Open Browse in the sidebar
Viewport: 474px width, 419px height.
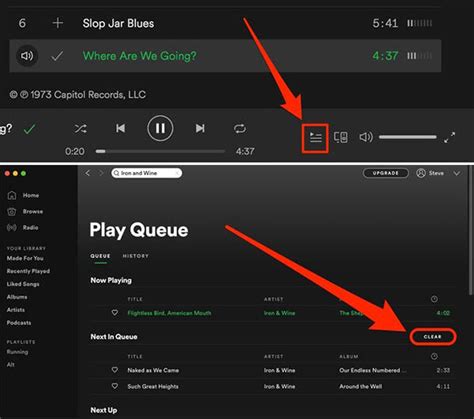coord(33,211)
